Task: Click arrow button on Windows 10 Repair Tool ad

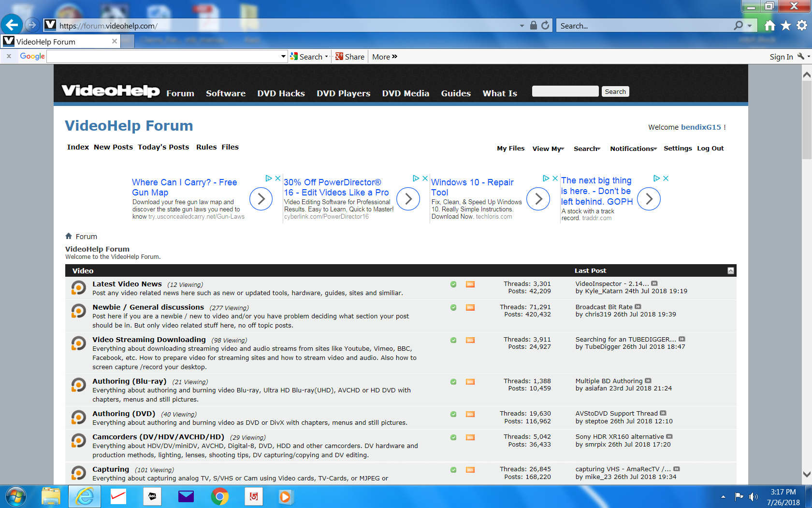Action: (x=538, y=199)
